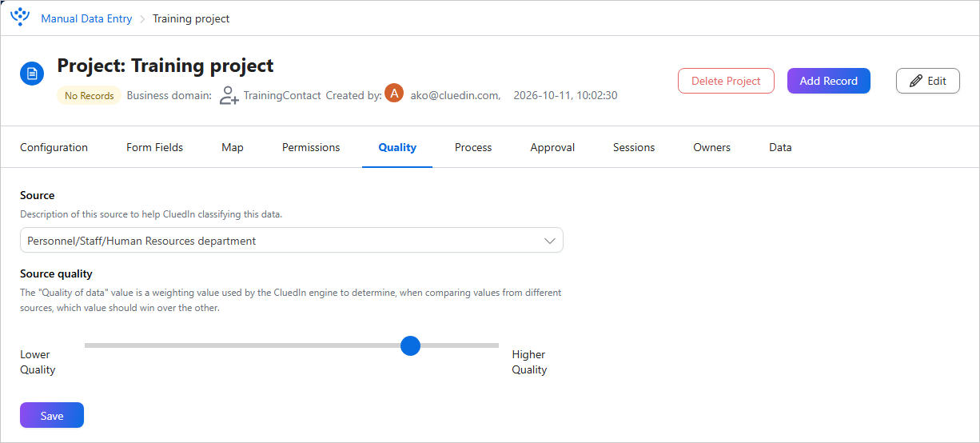Open the Owners tab
980x443 pixels.
pos(711,147)
